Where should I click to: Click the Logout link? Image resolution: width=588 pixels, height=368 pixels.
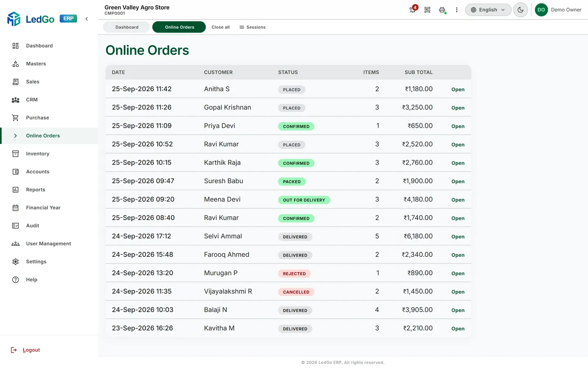tap(31, 350)
